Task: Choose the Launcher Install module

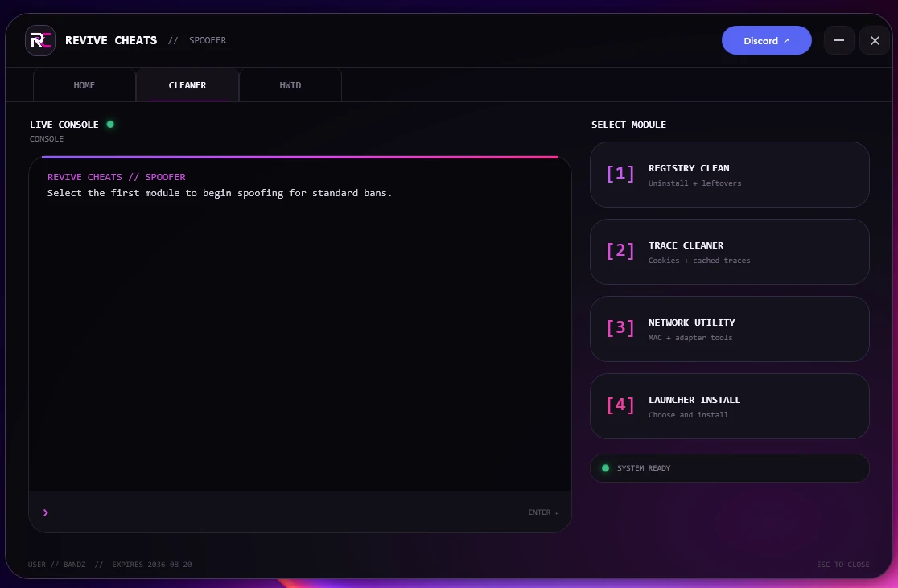Action: coord(730,406)
